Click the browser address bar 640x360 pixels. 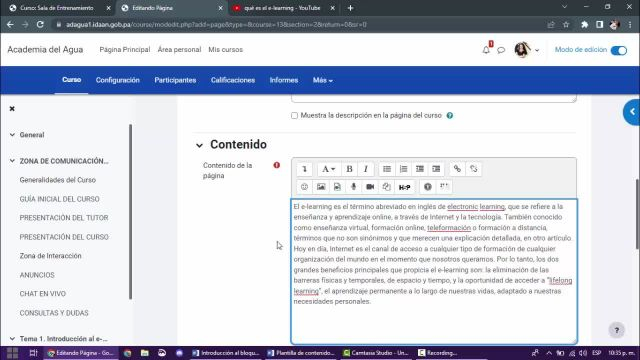pos(298,24)
